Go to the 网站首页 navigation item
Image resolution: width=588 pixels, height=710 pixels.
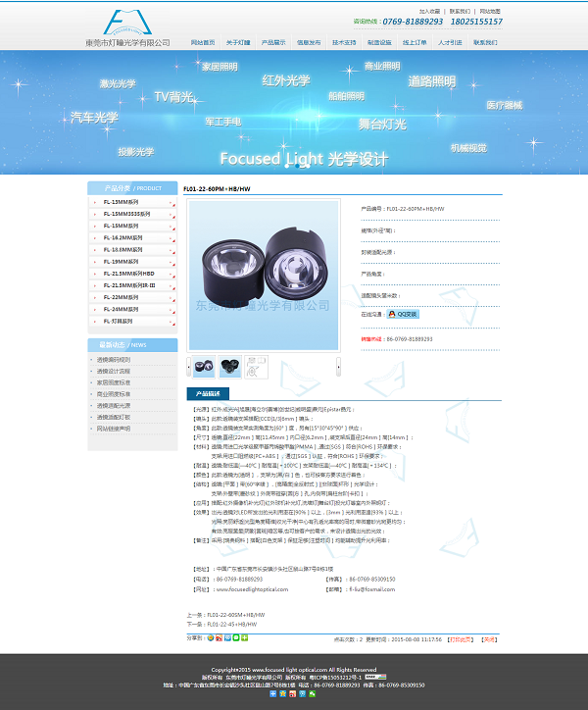(x=203, y=43)
